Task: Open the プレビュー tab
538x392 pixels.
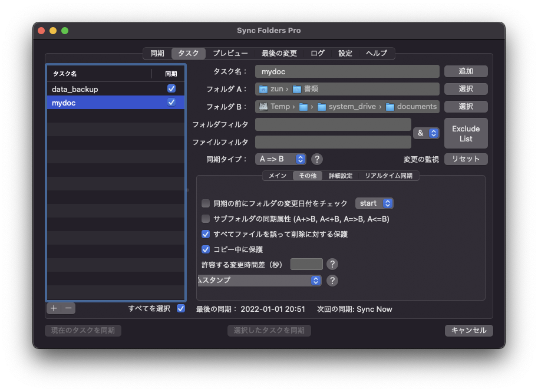Action: (x=230, y=54)
